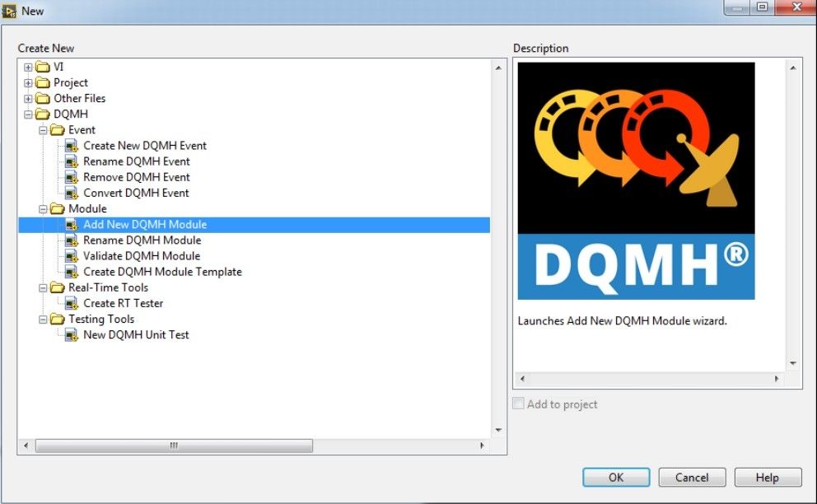Maximize the New dialog window
Image resolution: width=817 pixels, height=504 pixels.
point(763,7)
